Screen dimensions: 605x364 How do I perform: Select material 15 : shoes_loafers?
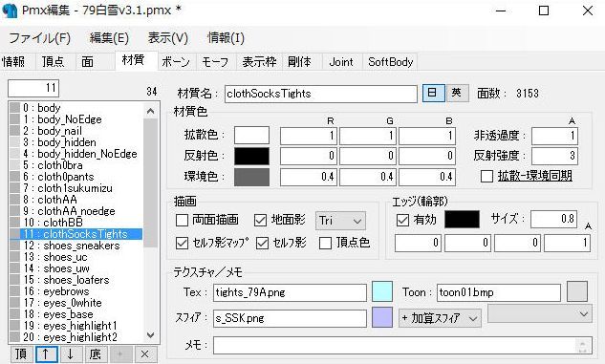tap(76, 280)
